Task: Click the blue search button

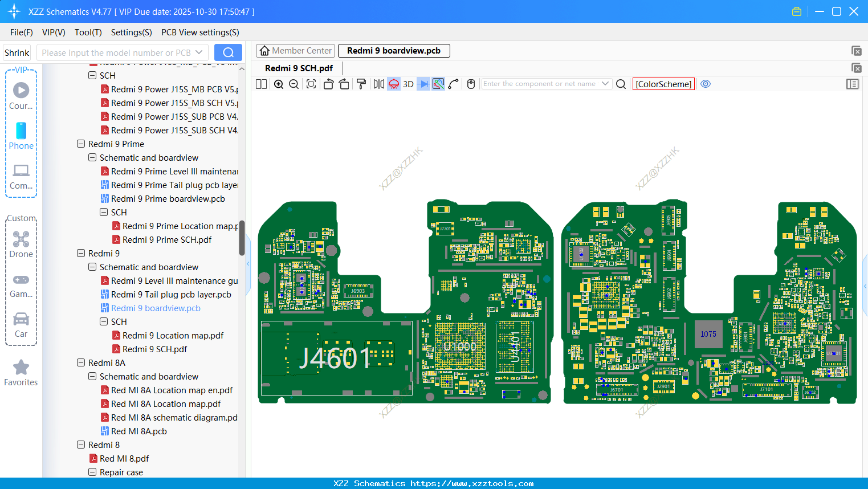Action: click(x=228, y=52)
